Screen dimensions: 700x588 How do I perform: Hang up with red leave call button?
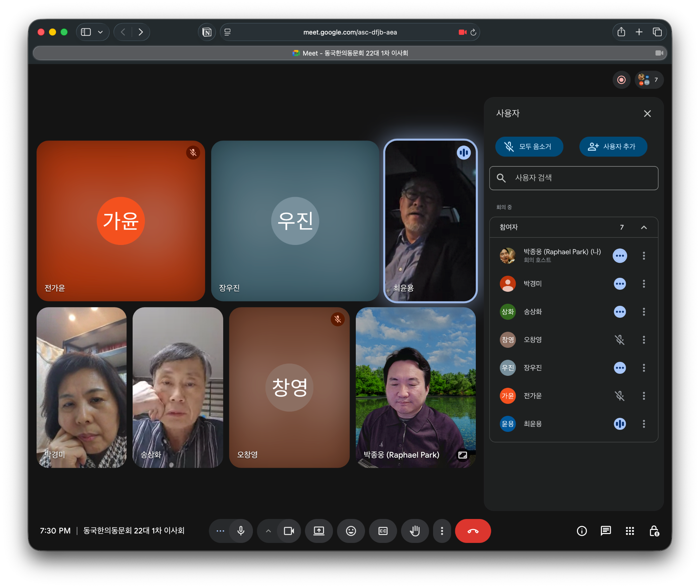473,531
